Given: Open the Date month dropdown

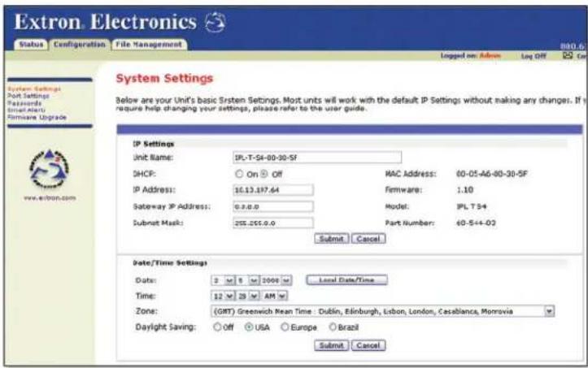Looking at the screenshot, I should click(223, 280).
